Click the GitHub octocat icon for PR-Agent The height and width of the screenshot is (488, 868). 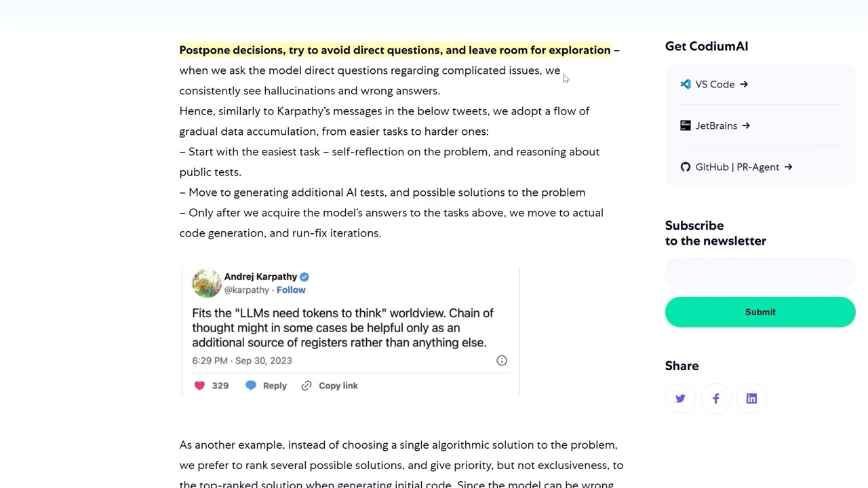[685, 167]
